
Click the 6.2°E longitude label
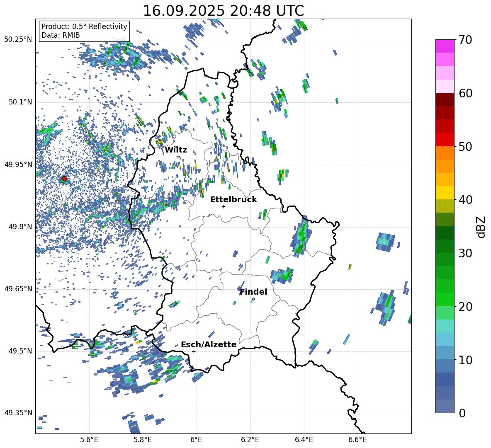click(250, 440)
